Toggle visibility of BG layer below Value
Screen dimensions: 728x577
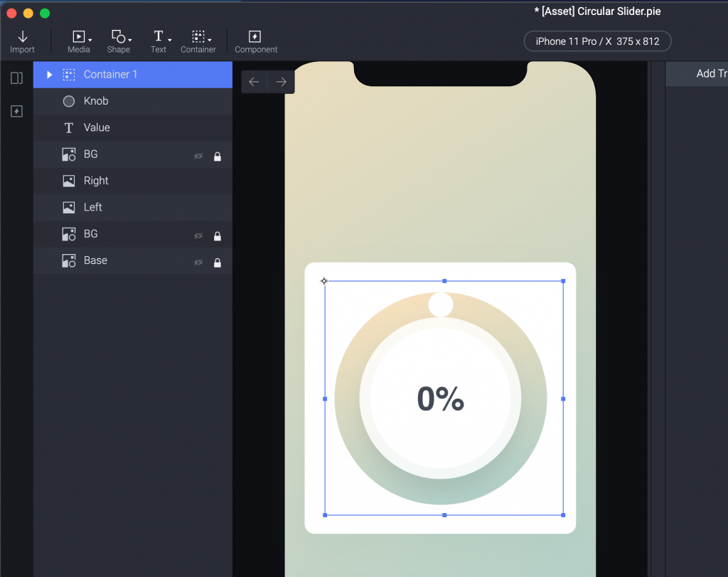click(198, 156)
